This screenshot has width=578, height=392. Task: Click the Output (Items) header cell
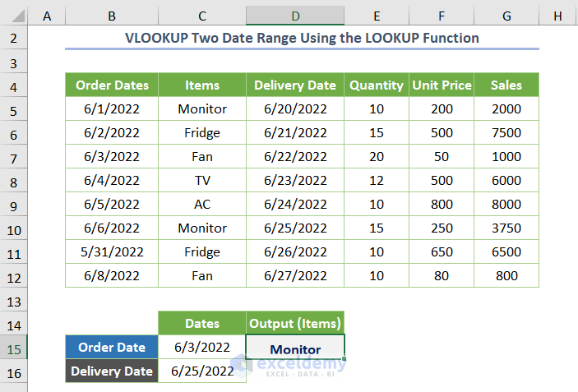click(295, 324)
